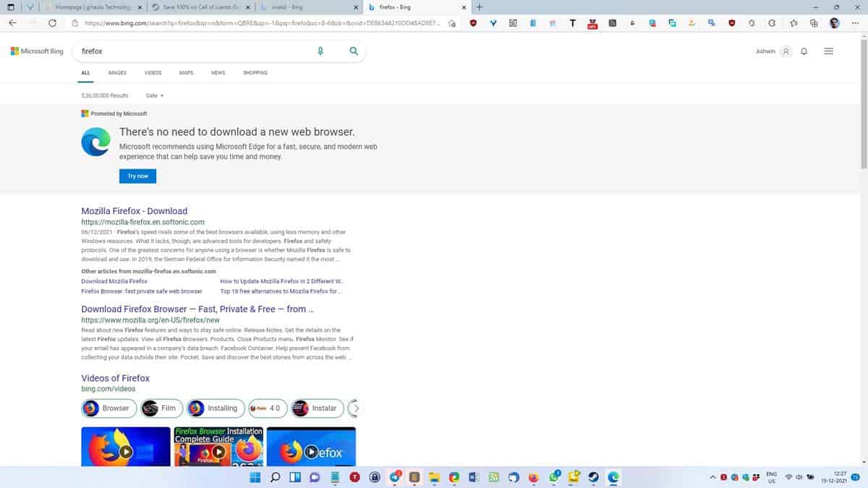Open the 'Mozilla Firefox - Download' result link
The height and width of the screenshot is (488, 868).
point(134,210)
